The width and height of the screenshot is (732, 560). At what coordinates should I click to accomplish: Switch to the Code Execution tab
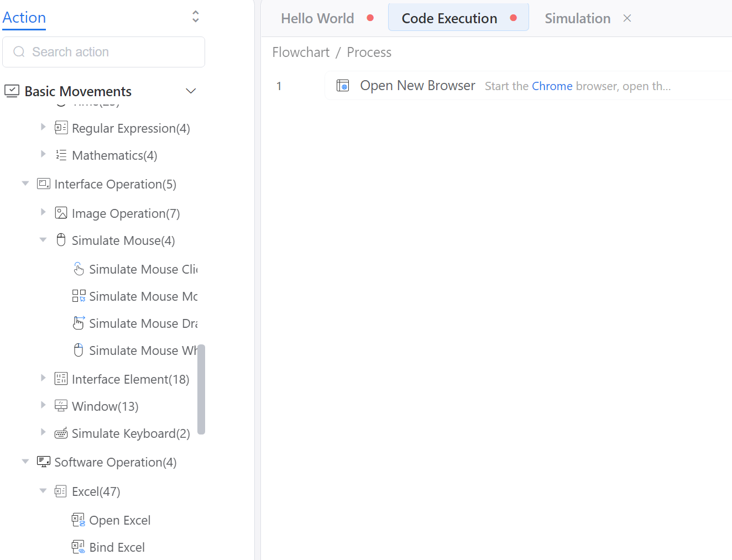point(458,18)
